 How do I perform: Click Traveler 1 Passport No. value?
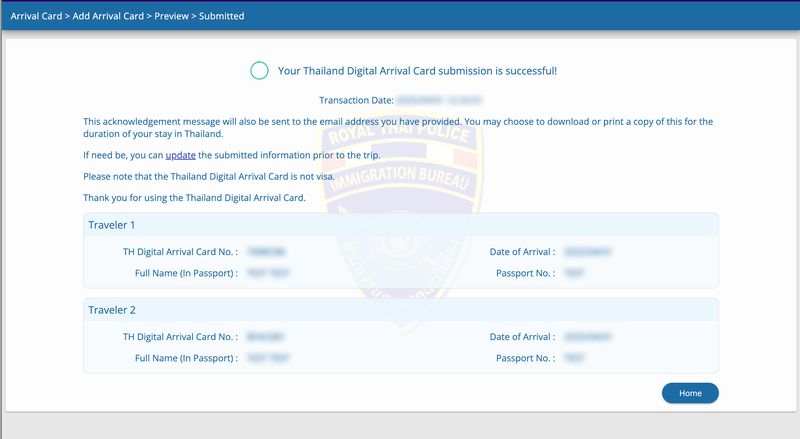click(x=574, y=273)
